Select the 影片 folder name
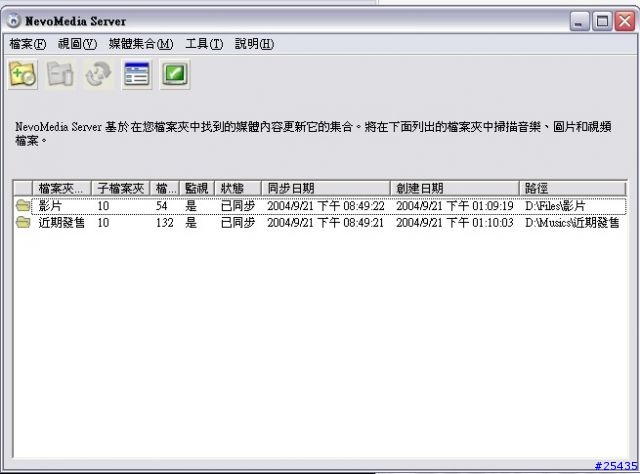640x474 pixels. point(50,206)
